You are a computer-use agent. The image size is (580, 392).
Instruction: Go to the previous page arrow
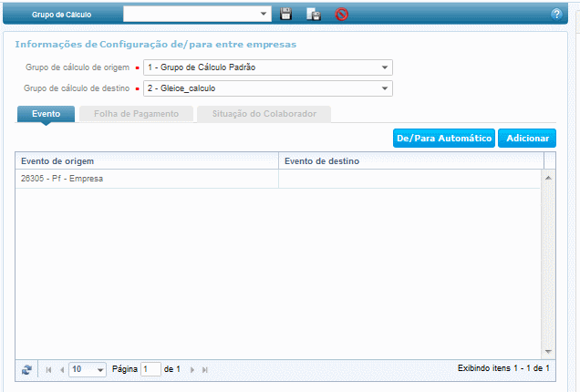tap(61, 369)
